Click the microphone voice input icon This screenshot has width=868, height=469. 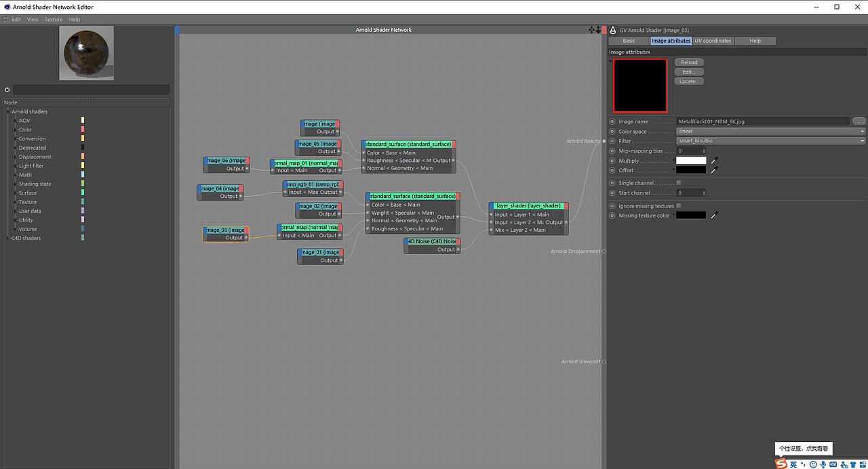[823, 464]
